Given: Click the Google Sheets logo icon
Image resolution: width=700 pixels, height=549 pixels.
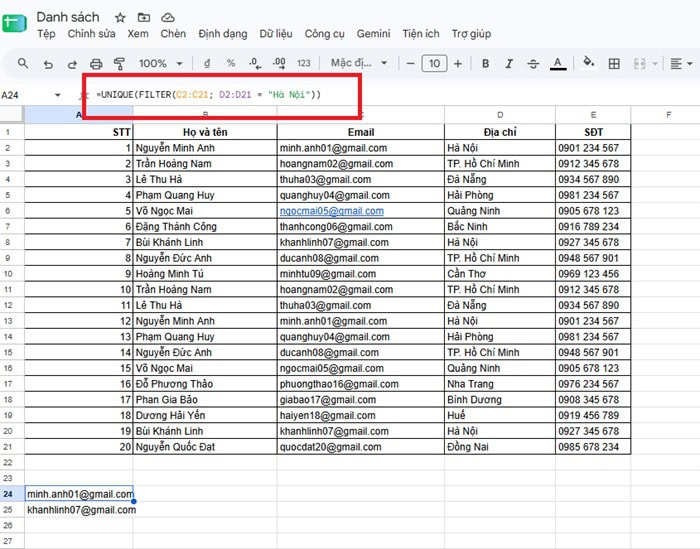Looking at the screenshot, I should [14, 23].
